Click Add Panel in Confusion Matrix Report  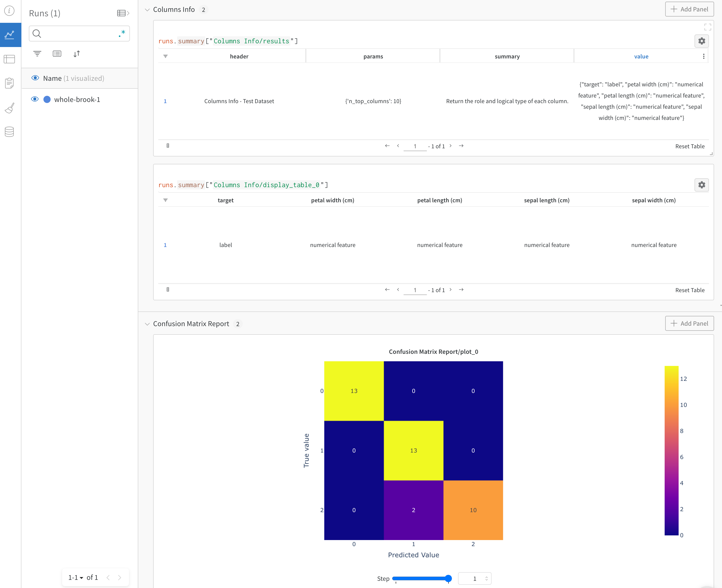tap(689, 324)
